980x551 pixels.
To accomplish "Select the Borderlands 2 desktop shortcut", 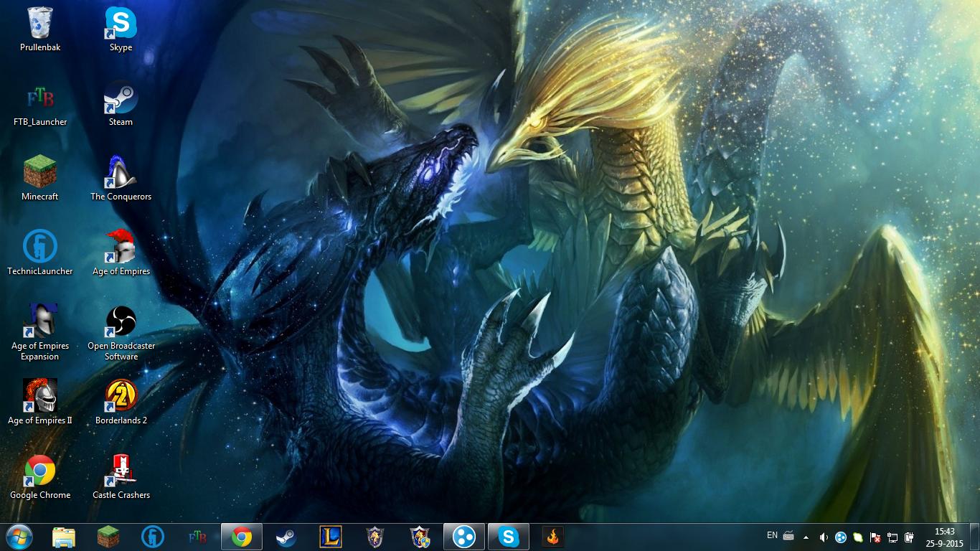I will coord(121,402).
